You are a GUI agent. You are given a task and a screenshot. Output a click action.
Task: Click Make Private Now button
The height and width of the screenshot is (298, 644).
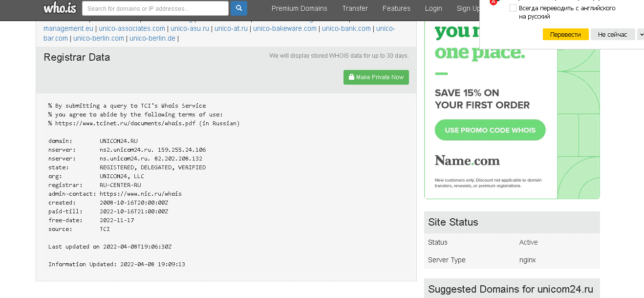376,77
